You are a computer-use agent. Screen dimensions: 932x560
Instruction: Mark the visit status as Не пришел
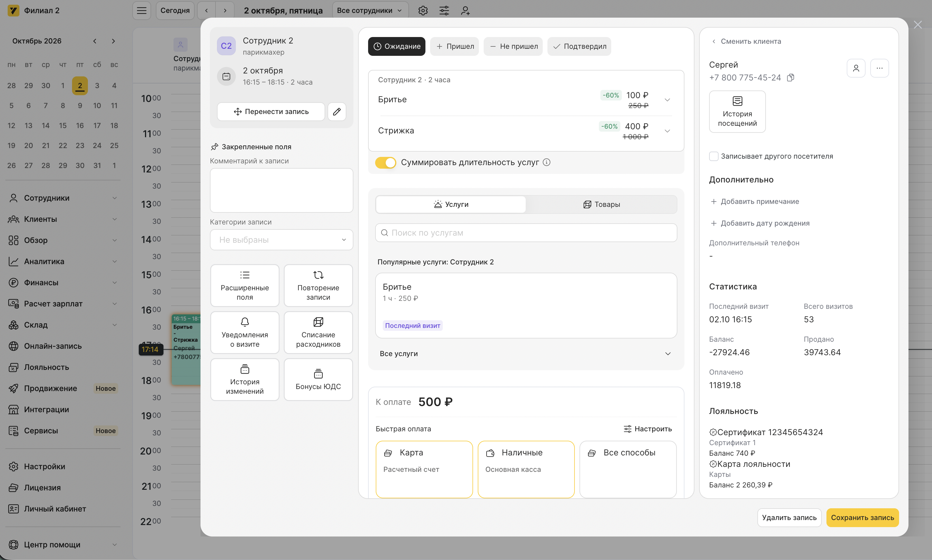tap(513, 46)
